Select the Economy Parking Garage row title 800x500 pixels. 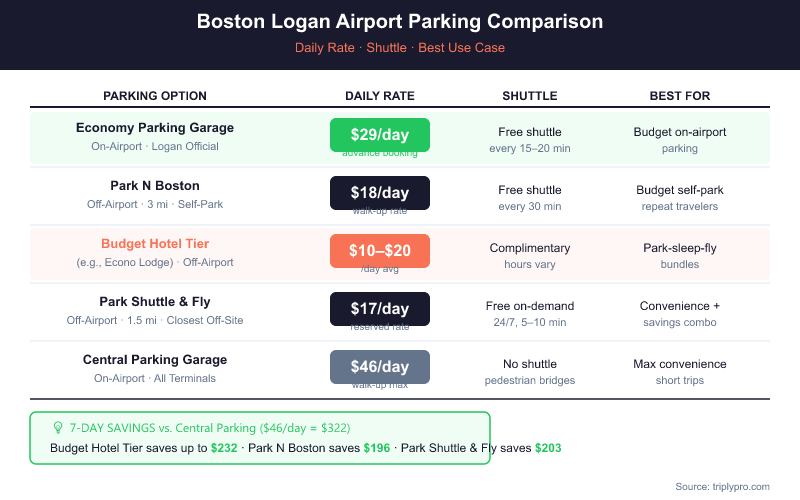point(155,128)
